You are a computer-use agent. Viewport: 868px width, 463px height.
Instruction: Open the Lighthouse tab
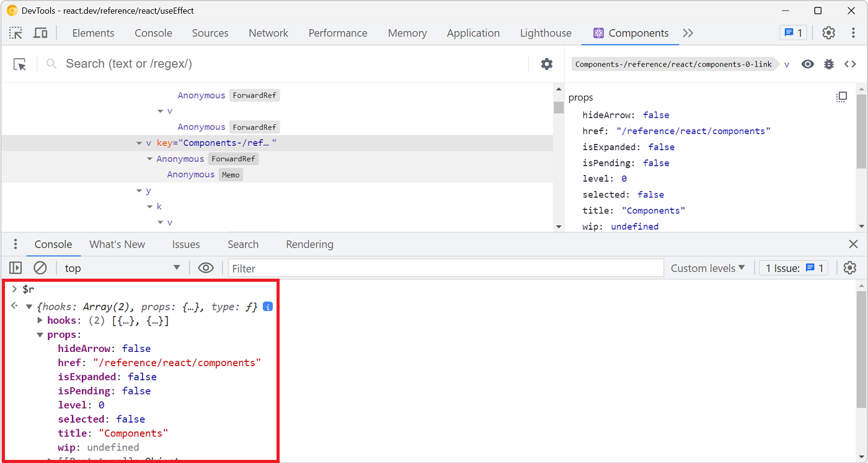point(546,33)
